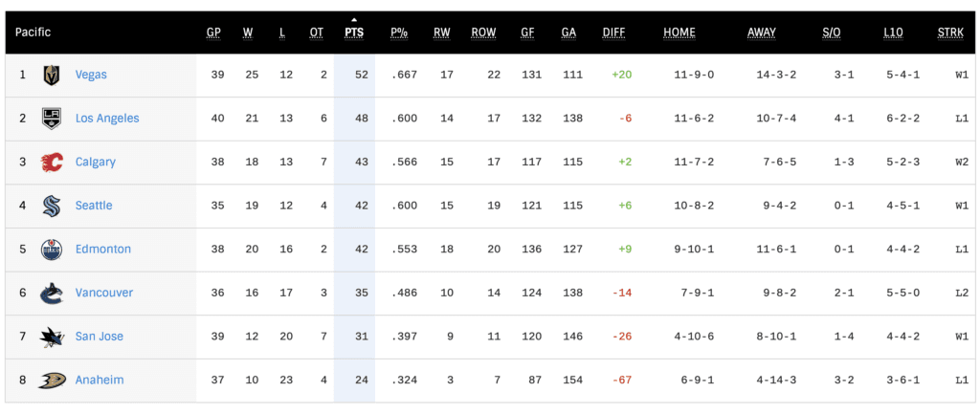This screenshot has width=980, height=414.
Task: Open the Edmonton team link
Action: point(103,250)
